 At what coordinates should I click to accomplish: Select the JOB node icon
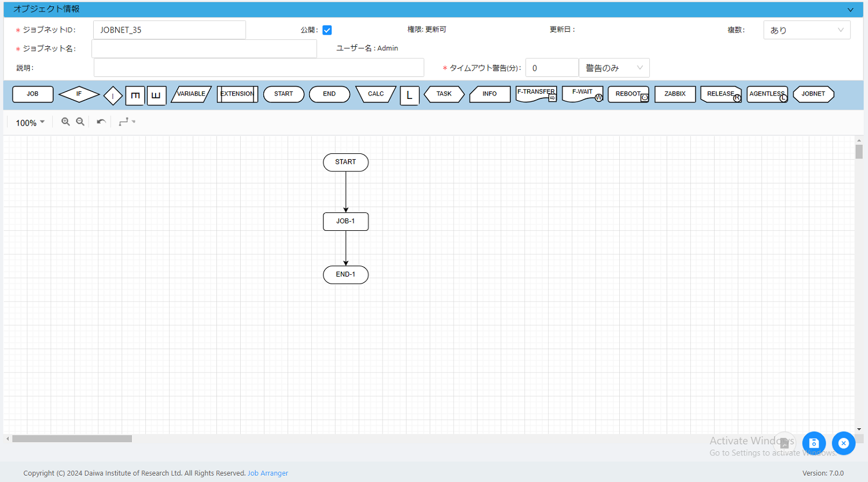point(32,94)
